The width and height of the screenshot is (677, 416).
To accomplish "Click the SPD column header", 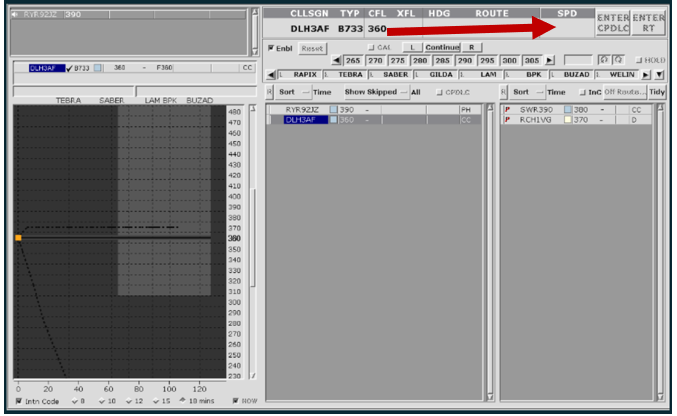I will coord(567,13).
